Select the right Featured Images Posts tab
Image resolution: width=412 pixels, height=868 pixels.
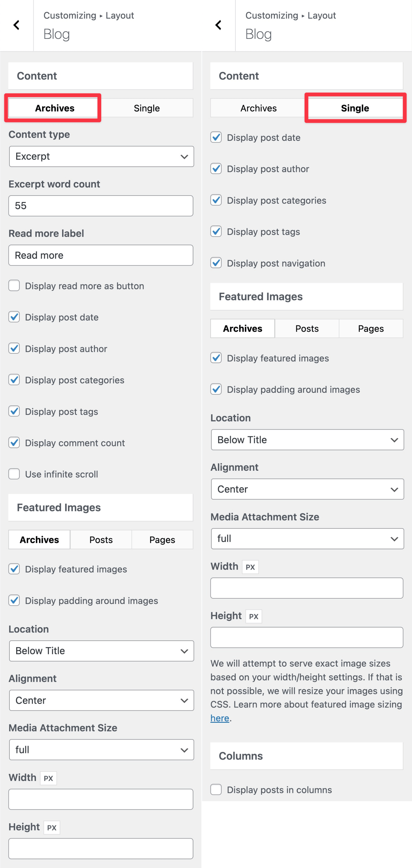point(307,328)
